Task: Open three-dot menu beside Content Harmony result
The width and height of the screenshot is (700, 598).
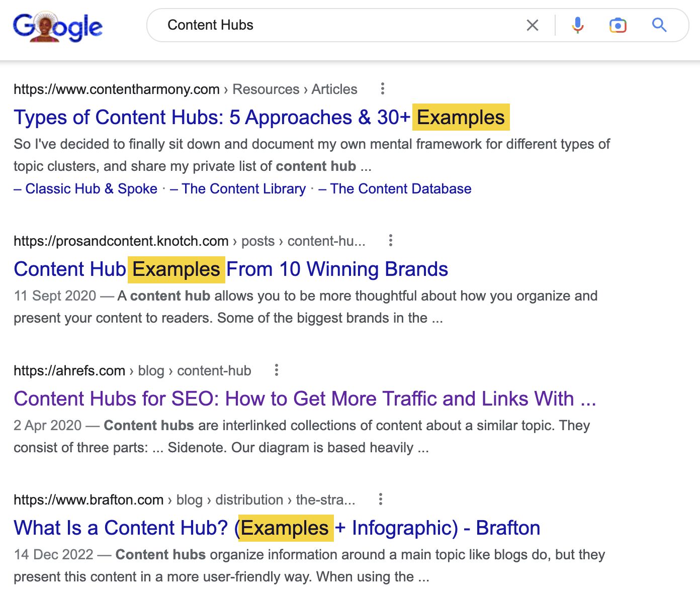Action: click(383, 89)
